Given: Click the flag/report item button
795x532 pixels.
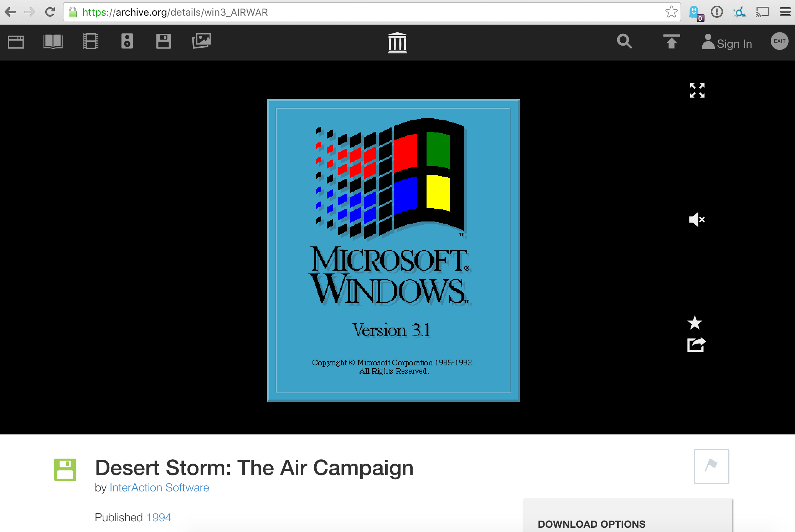Looking at the screenshot, I should (712, 466).
